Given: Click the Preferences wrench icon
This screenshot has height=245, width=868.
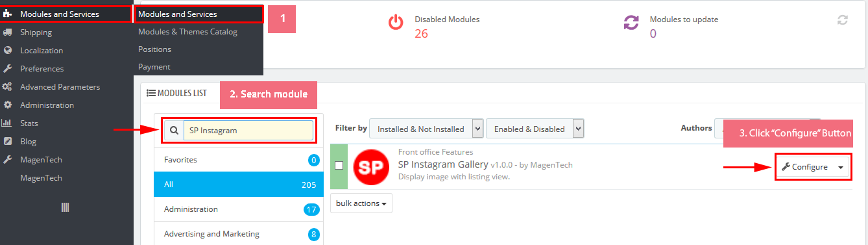Looking at the screenshot, I should tap(7, 69).
